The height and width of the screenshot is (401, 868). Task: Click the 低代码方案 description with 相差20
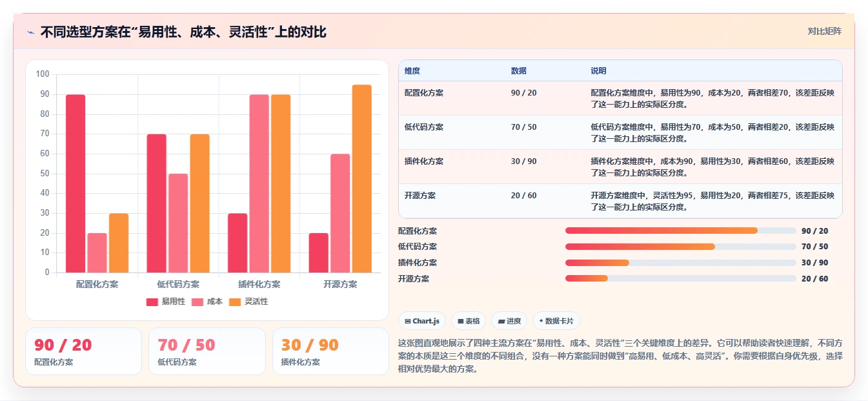click(x=712, y=132)
